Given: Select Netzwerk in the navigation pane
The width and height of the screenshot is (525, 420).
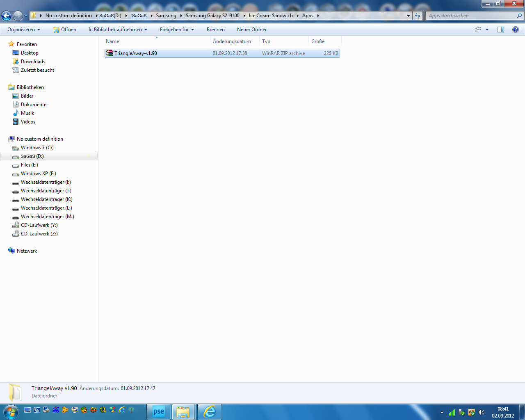Looking at the screenshot, I should (27, 251).
